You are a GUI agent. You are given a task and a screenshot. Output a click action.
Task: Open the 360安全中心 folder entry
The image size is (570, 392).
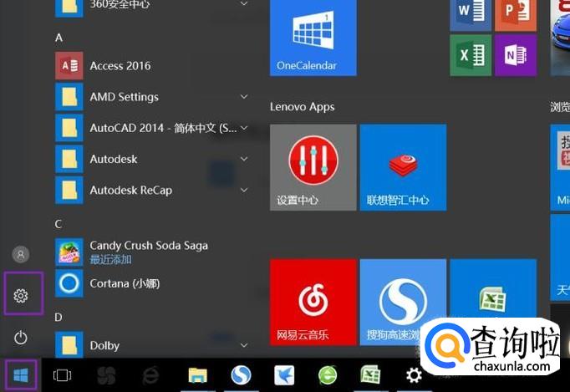tap(153, 8)
